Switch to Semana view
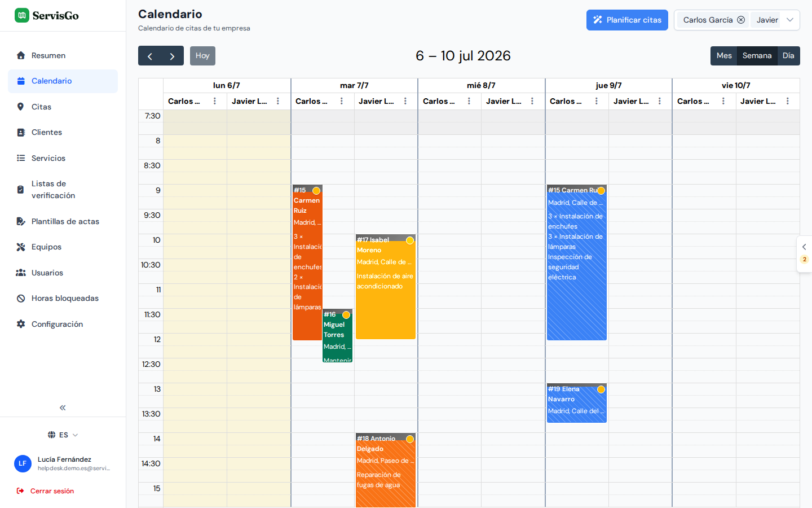Viewport: 812px width, 508px height. click(x=757, y=56)
